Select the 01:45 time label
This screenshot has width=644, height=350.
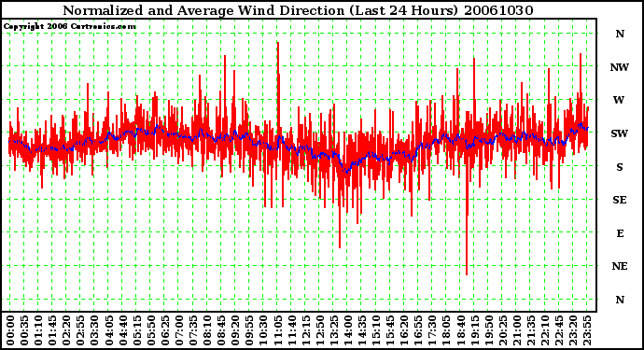pos(52,330)
